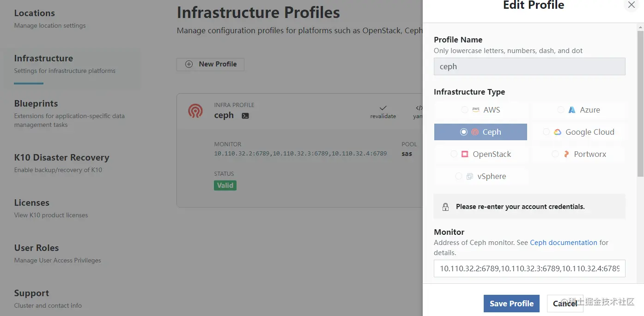Click the Ceph logo on the profile card
Screen dimensions: 644x316
point(195,111)
